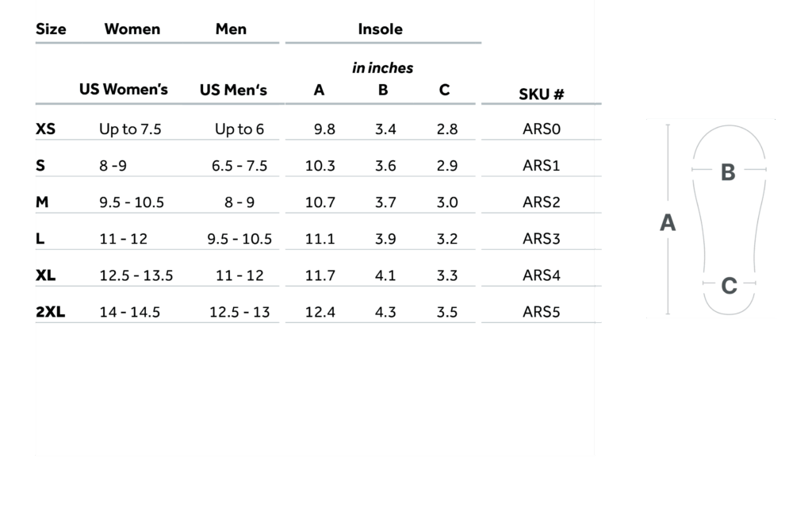Click the 12.4 insole length value

tap(320, 312)
